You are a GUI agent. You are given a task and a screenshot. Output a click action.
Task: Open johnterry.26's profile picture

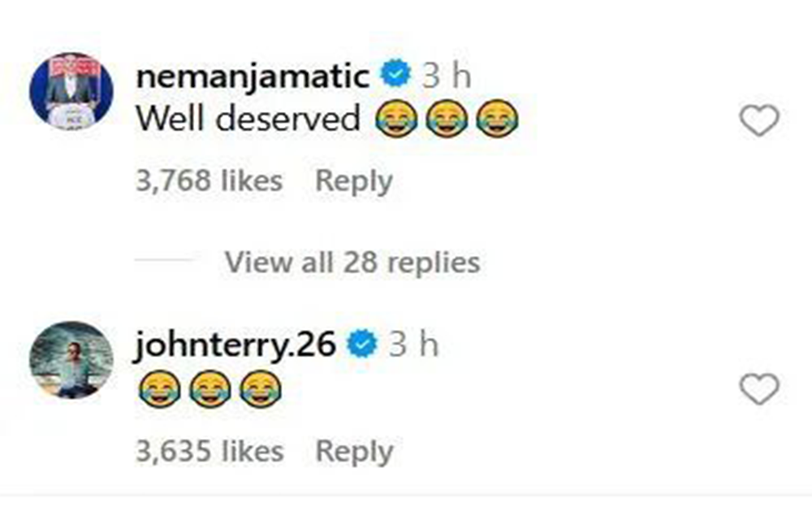click(71, 359)
